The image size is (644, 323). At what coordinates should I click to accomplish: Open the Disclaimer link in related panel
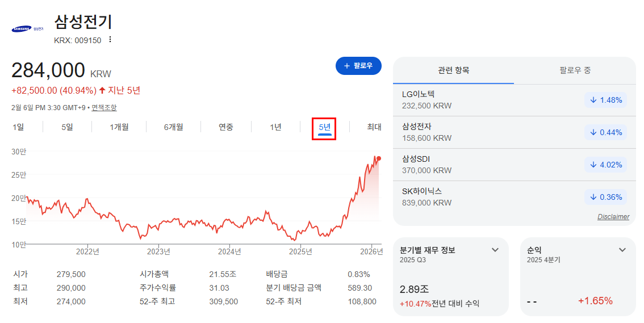(613, 217)
